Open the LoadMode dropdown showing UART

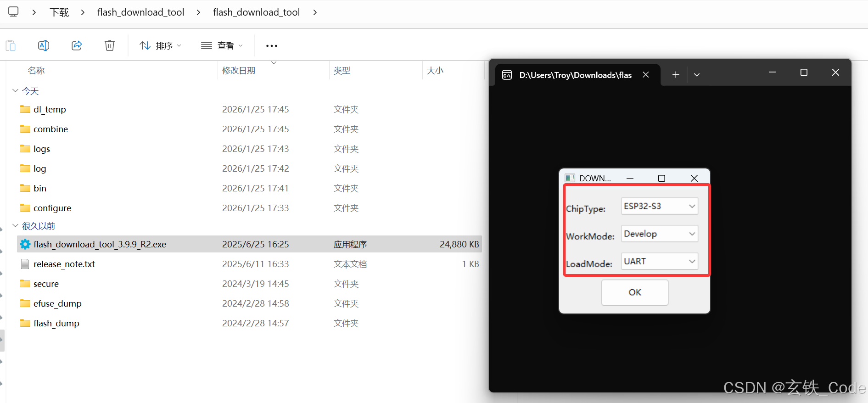click(660, 261)
